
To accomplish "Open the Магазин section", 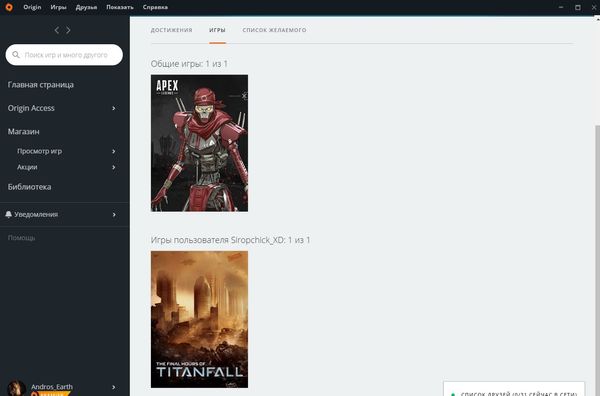I will pos(24,132).
